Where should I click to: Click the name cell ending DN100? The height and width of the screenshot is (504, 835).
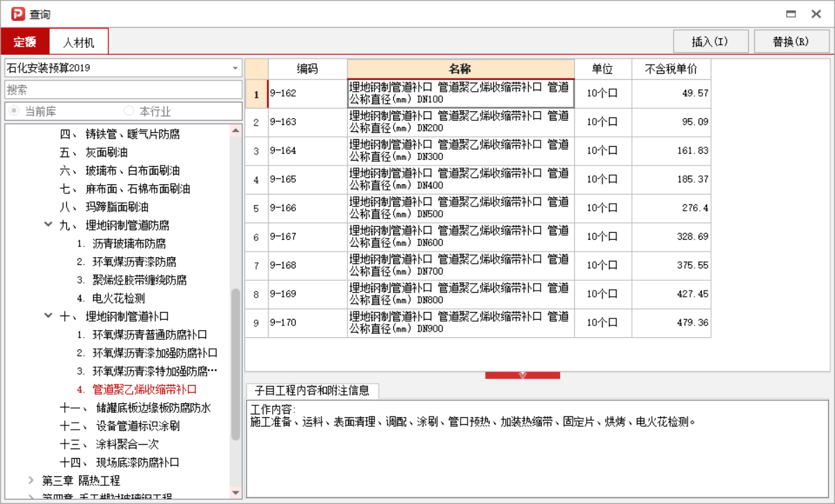[x=461, y=93]
